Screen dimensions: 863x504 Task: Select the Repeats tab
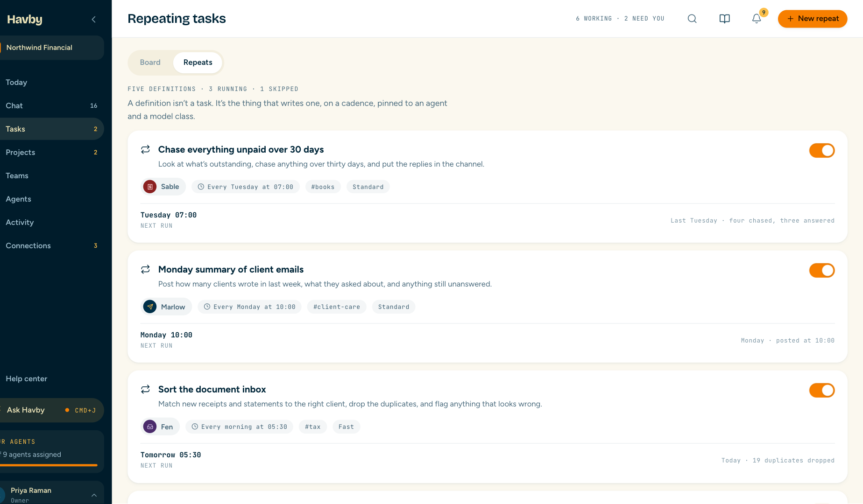click(198, 63)
